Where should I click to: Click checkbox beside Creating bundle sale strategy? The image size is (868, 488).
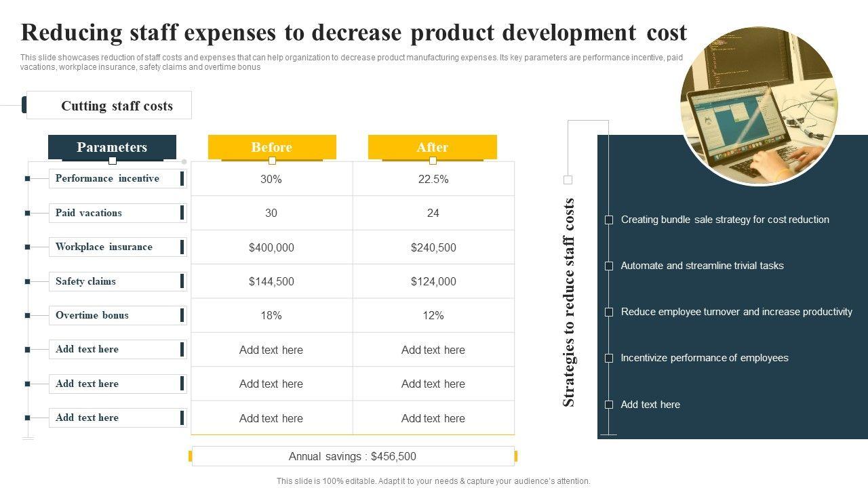point(609,220)
